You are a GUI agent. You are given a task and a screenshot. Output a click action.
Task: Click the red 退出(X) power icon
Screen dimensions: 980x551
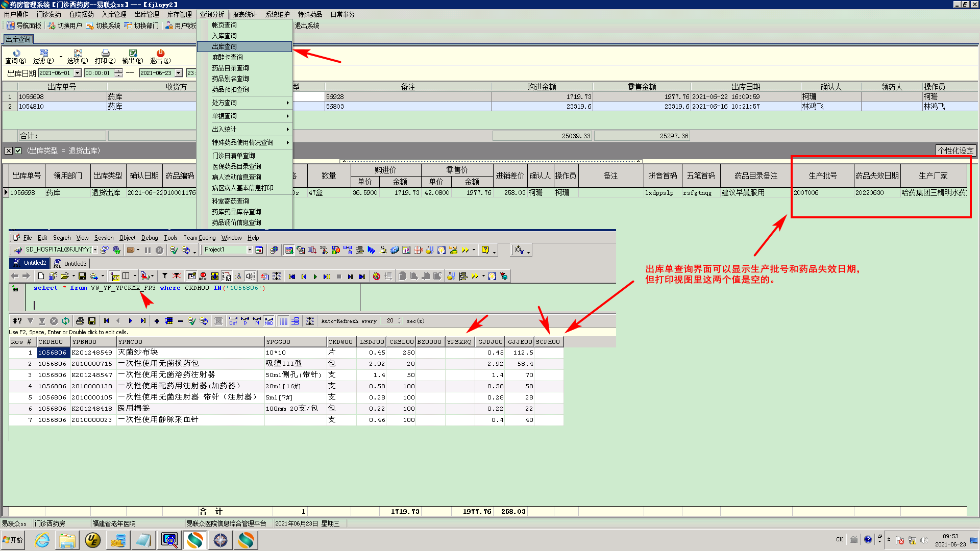(x=160, y=53)
